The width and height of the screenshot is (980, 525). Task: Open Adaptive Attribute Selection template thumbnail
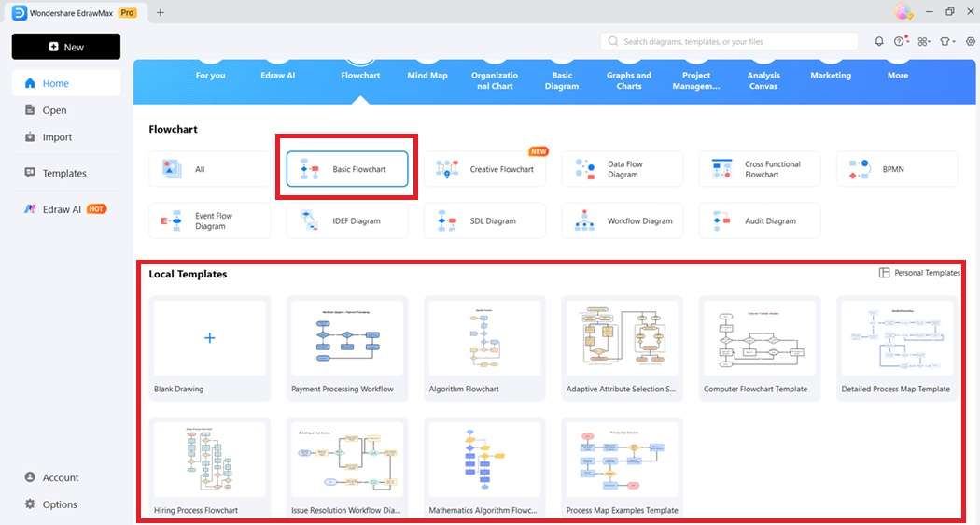pyautogui.click(x=622, y=338)
